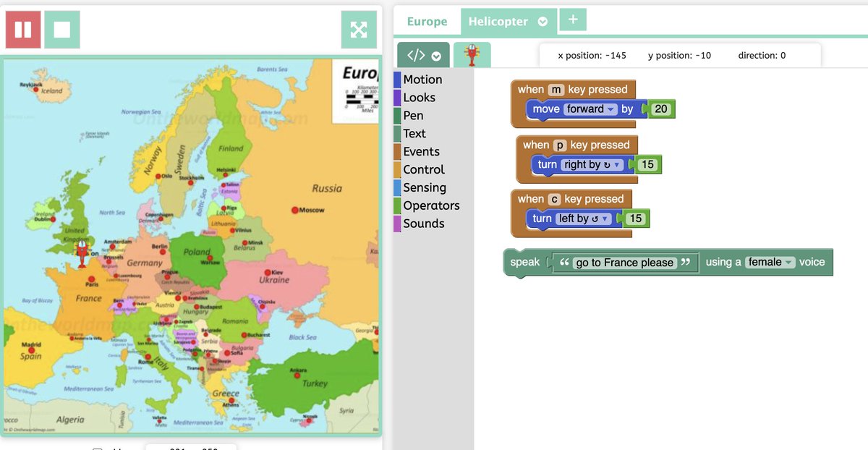868x450 pixels.
Task: Click the direction readout
Action: tap(762, 56)
